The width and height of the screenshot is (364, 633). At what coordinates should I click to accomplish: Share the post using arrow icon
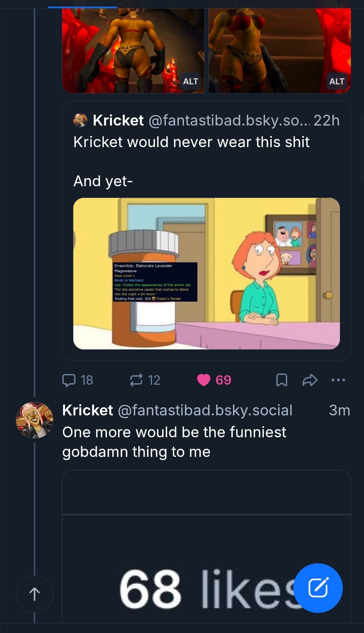(x=310, y=380)
